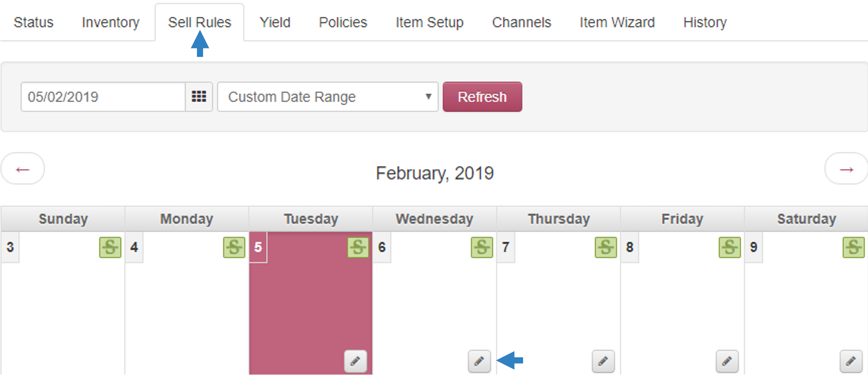Click the green S icon on Wednesday 6
This screenshot has width=868, height=379.
[482, 247]
